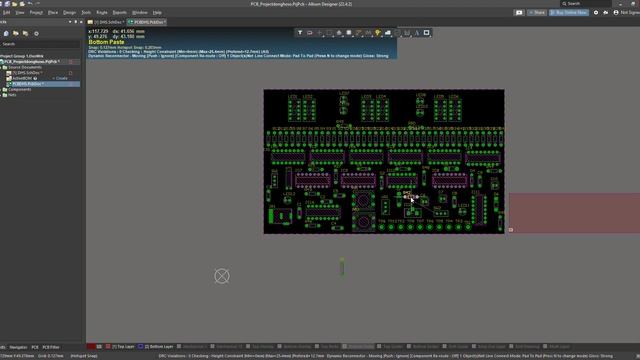Screen dimensions: 640x360
Task: Select the plus-shaped move objects tool in the active bar
Action: coord(320,33)
